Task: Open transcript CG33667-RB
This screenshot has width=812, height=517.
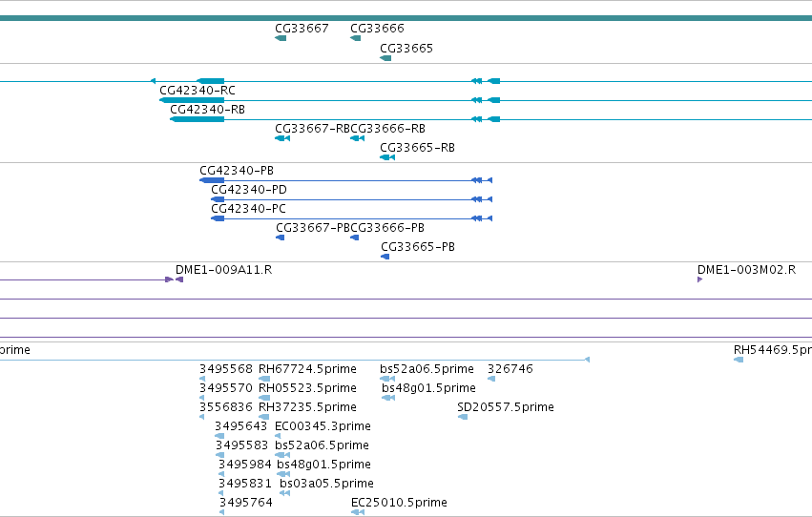Action: point(312,129)
